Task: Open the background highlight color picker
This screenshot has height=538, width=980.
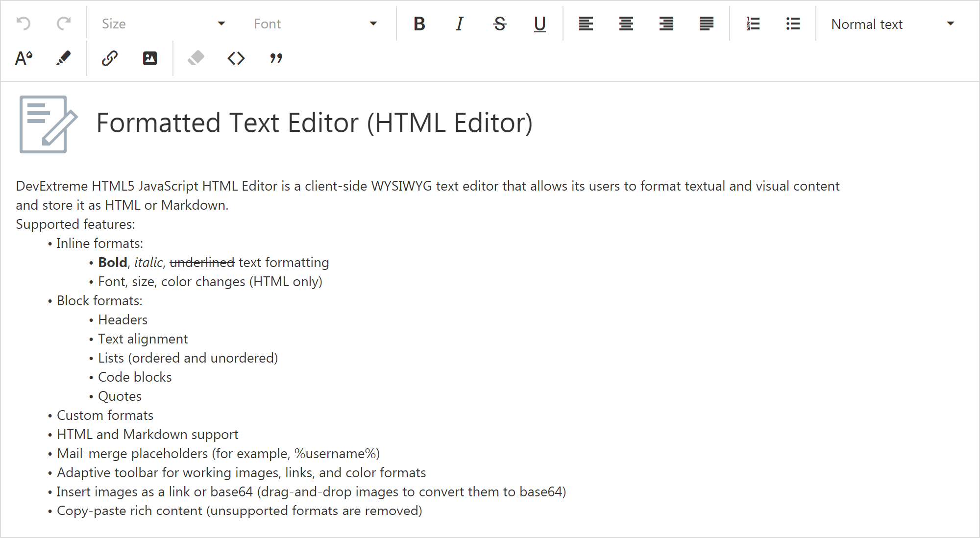Action: point(64,59)
